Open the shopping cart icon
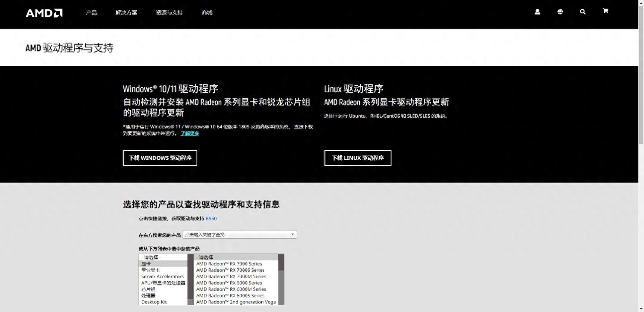Screen dimensions: 644x312 pyautogui.click(x=606, y=11)
